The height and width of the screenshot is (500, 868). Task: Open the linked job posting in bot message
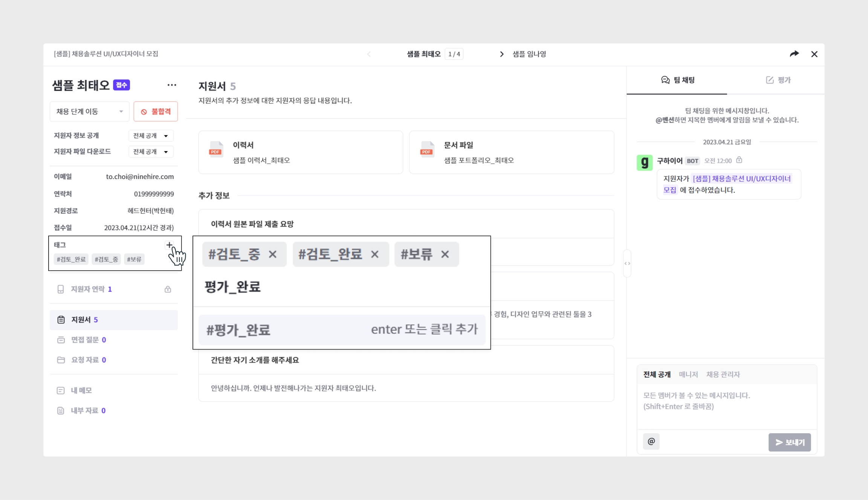point(741,179)
